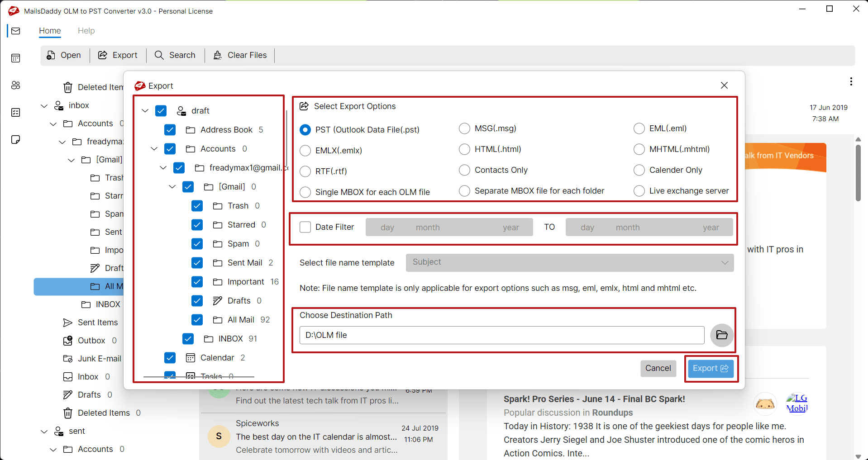Click the destination path input field

click(x=502, y=335)
